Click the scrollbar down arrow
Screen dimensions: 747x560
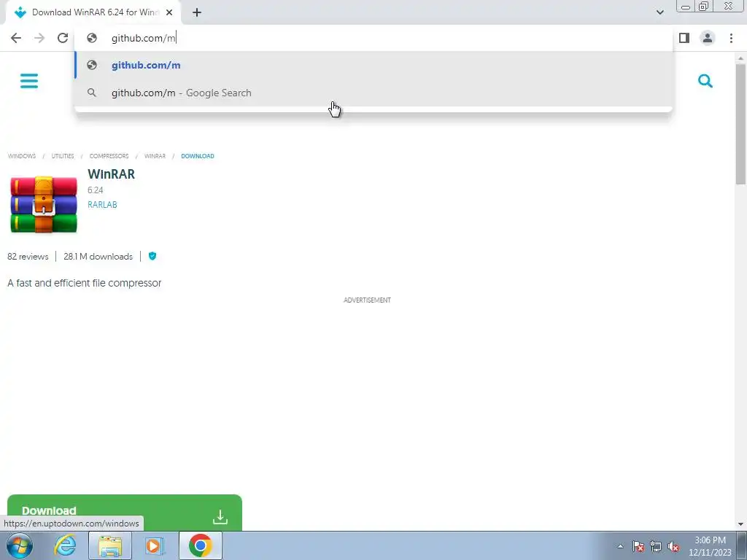click(x=740, y=524)
